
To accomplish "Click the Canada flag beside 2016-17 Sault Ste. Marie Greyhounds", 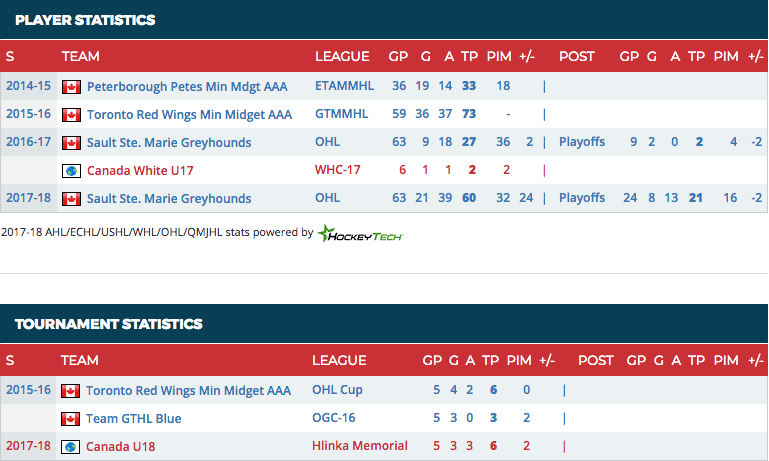I will pyautogui.click(x=71, y=143).
